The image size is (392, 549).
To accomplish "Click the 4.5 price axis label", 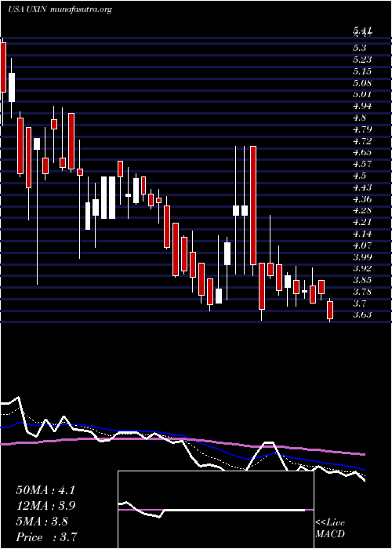I will click(x=360, y=176).
